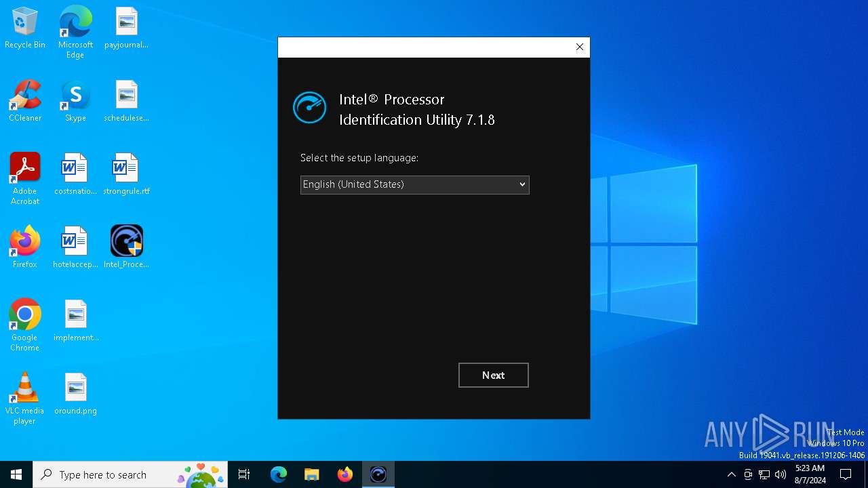868x488 pixels.
Task: Launch Firefox from the taskbar
Action: pos(345,474)
